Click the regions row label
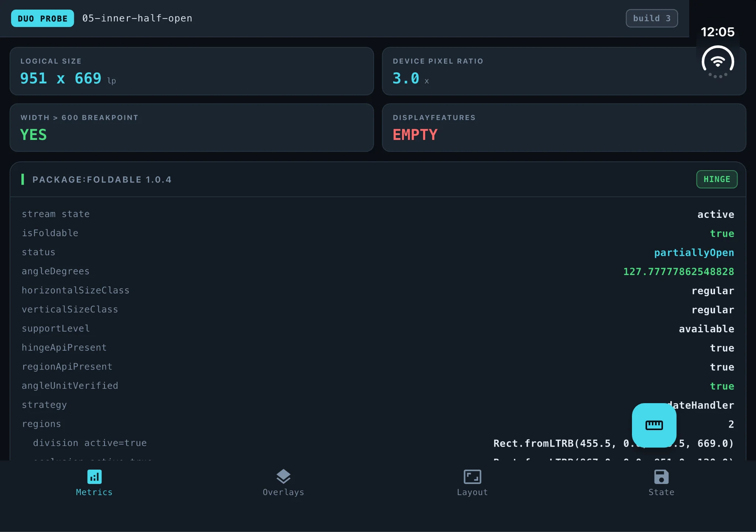Screen dimensions: 756x532 [41, 424]
